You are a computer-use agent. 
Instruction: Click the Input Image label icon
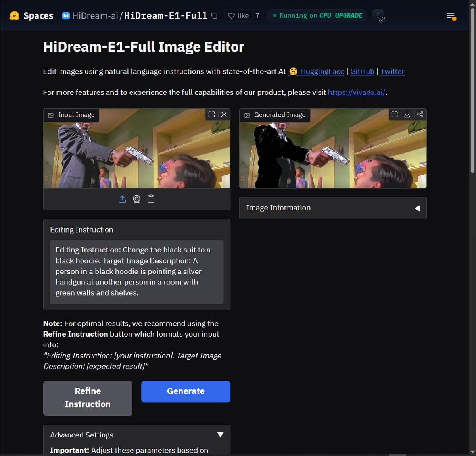(x=51, y=115)
